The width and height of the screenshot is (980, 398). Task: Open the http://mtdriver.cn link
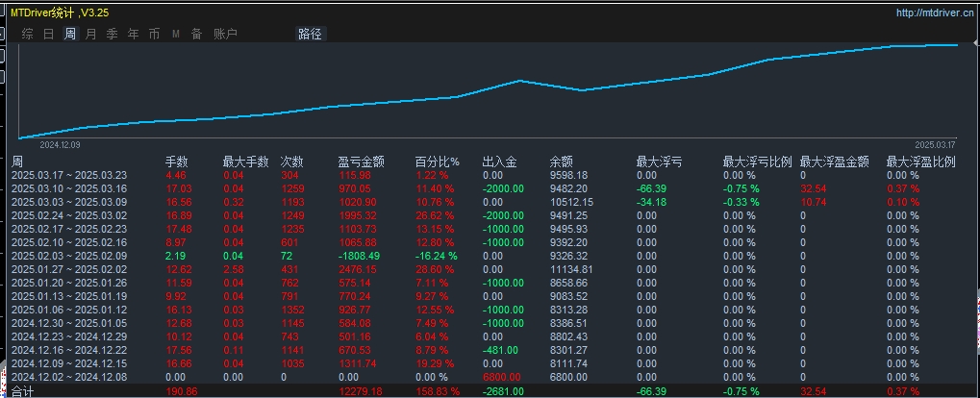[x=935, y=12]
